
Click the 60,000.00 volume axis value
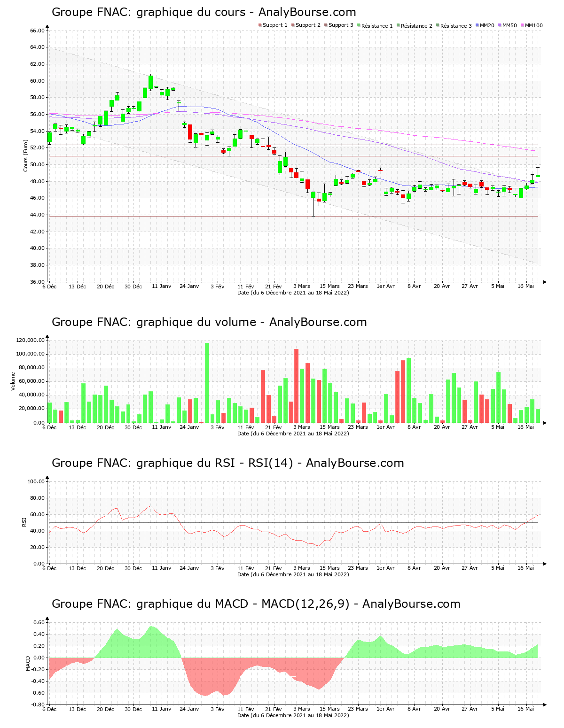(32, 382)
